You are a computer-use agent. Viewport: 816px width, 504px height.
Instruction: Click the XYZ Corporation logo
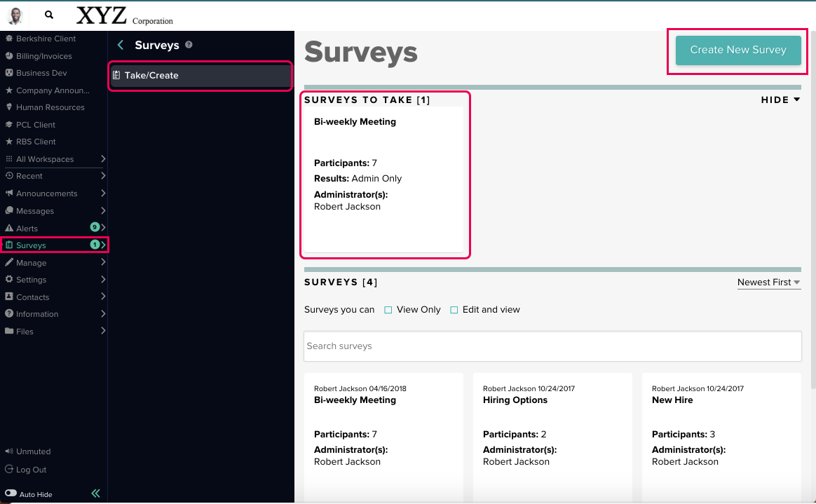tap(124, 15)
